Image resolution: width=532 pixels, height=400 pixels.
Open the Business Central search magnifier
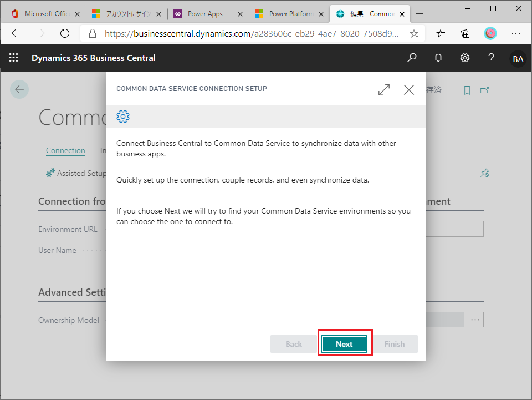click(x=412, y=58)
